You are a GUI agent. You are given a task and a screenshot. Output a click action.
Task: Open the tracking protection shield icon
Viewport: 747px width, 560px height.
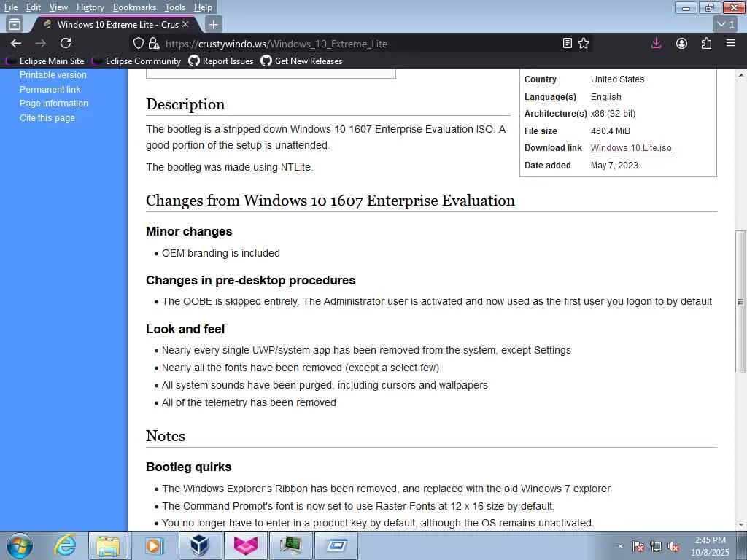(x=138, y=43)
